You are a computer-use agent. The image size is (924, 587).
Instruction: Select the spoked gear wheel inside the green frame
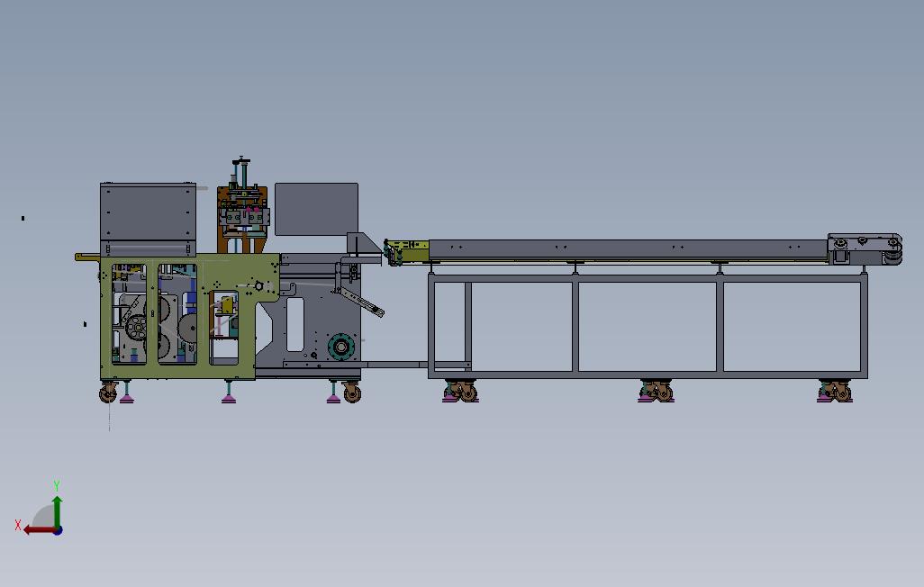pos(137,327)
